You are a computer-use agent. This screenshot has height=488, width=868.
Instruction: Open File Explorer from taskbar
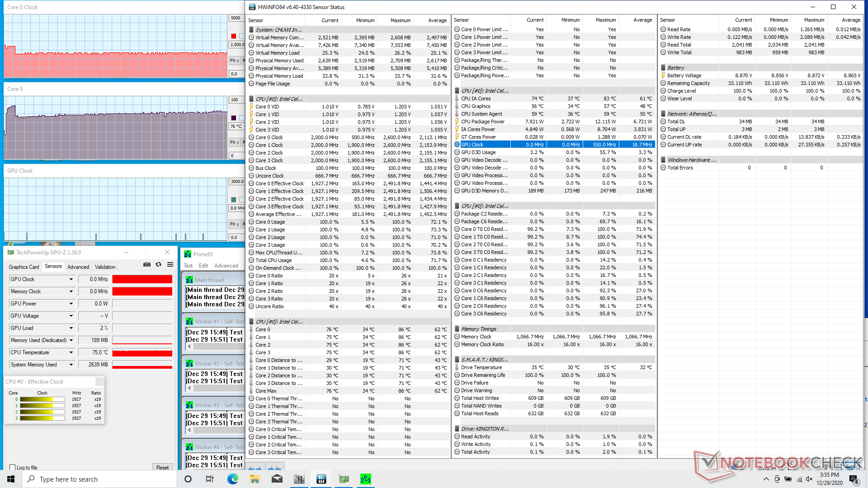point(255,479)
